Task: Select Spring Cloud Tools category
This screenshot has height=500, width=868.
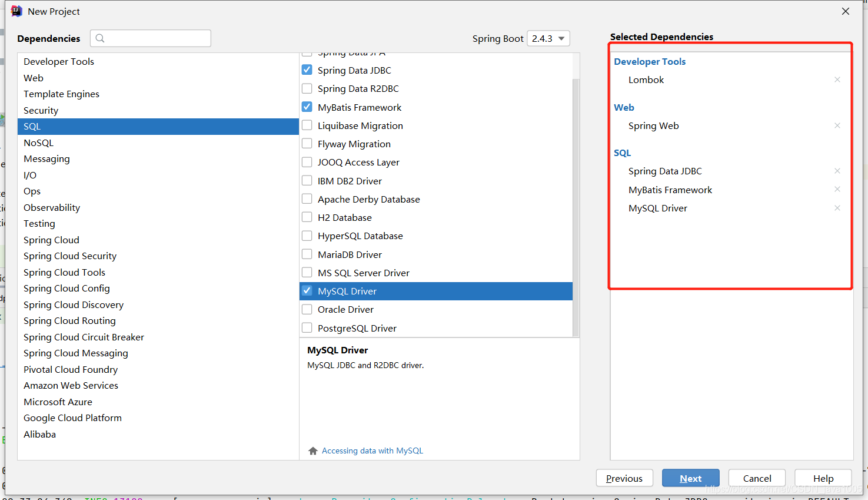Action: [158, 272]
